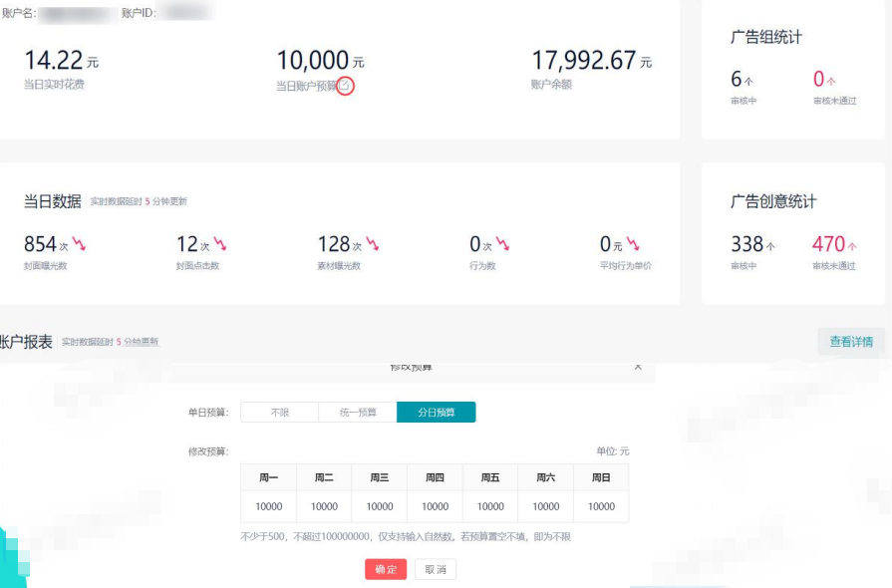Click the 854 次 cover impressions figure
This screenshot has width=892, height=588.
[46, 244]
